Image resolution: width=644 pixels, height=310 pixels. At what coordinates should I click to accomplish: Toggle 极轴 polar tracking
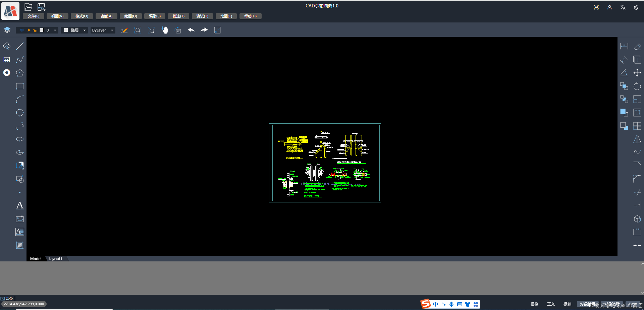pos(567,304)
